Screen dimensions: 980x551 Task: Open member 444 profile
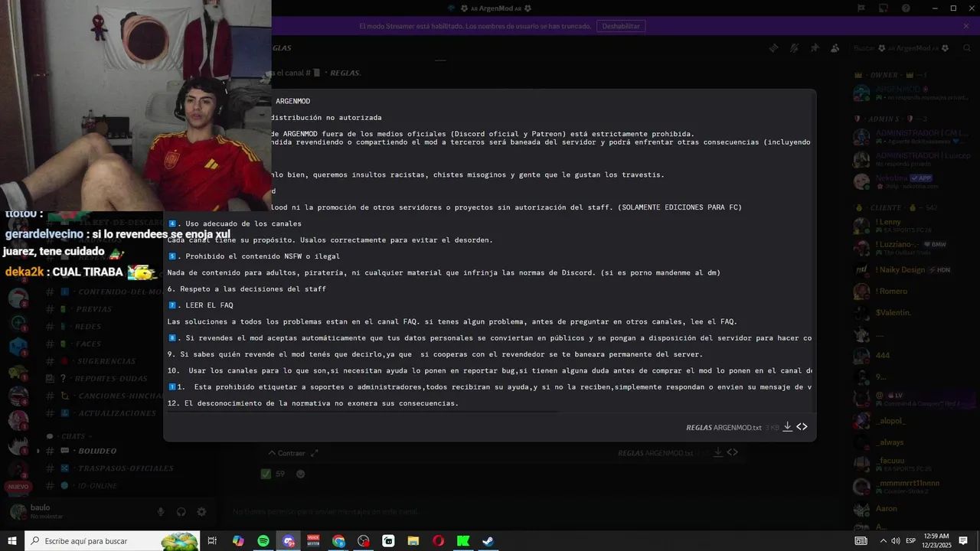911,356
